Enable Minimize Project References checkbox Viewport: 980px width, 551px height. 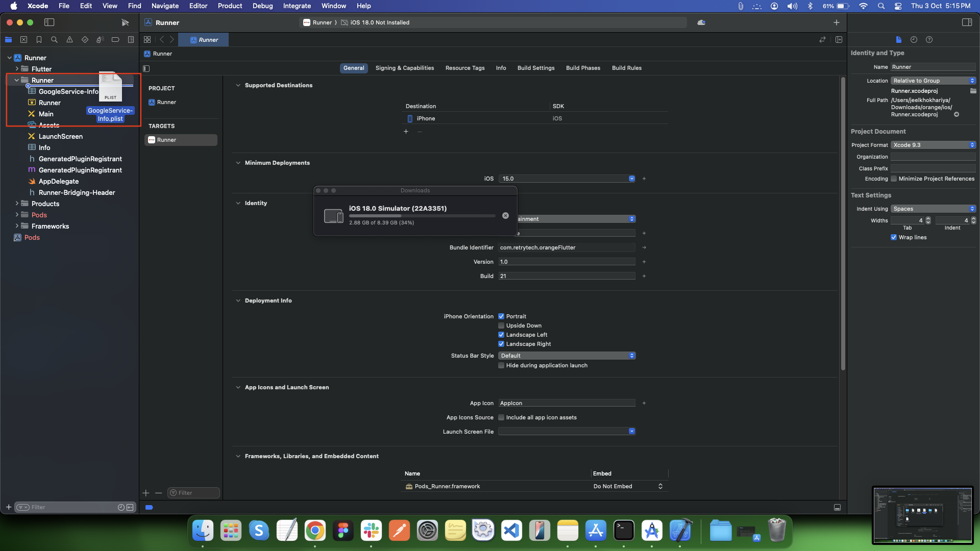pos(894,179)
